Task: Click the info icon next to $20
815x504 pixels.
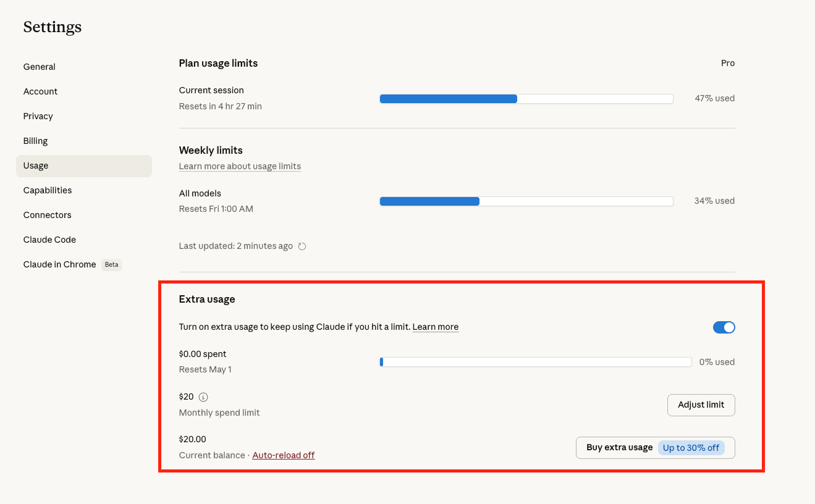Action: coord(203,397)
